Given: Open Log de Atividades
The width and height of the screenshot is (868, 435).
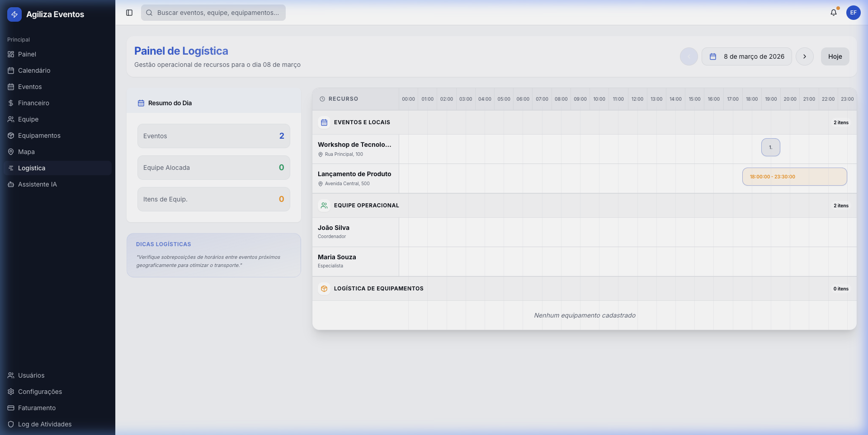Looking at the screenshot, I should click(x=44, y=424).
